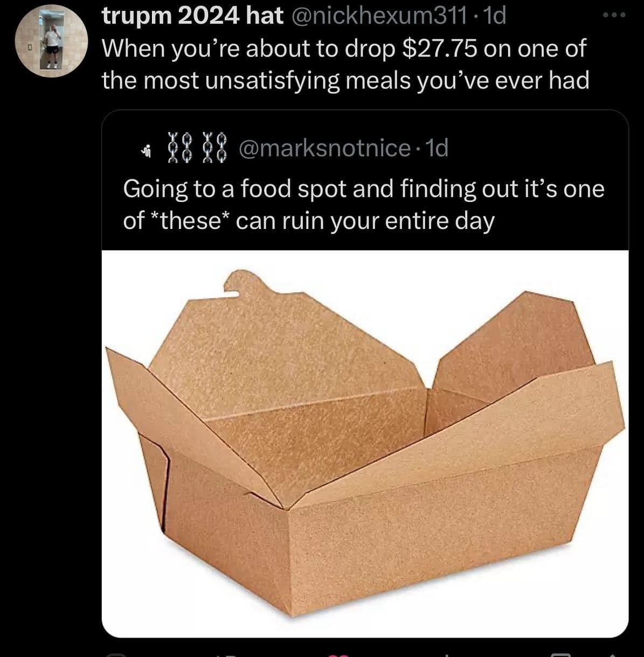Open the tweet text about dropping $27.75
This screenshot has height=657, width=644.
coord(345,65)
